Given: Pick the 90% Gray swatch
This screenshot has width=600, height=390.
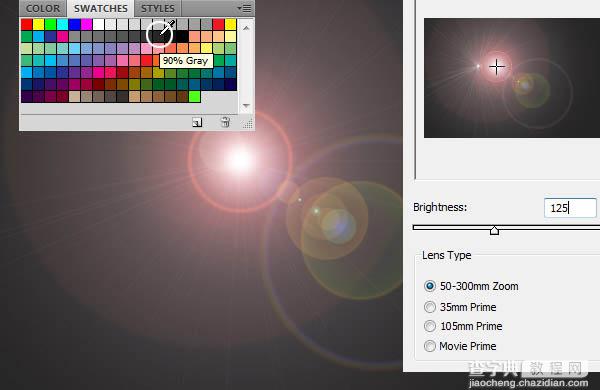Looking at the screenshot, I should pos(158,36).
